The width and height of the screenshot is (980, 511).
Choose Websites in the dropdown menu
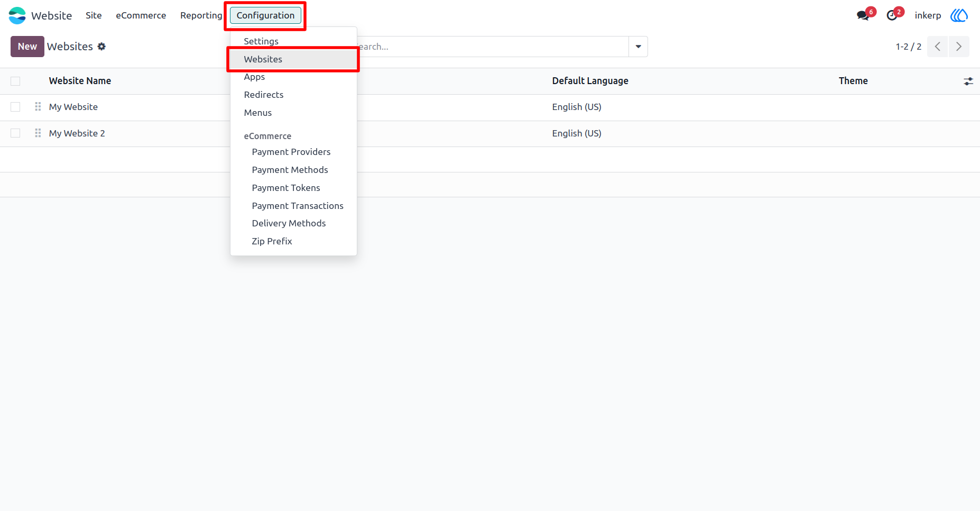pyautogui.click(x=293, y=59)
